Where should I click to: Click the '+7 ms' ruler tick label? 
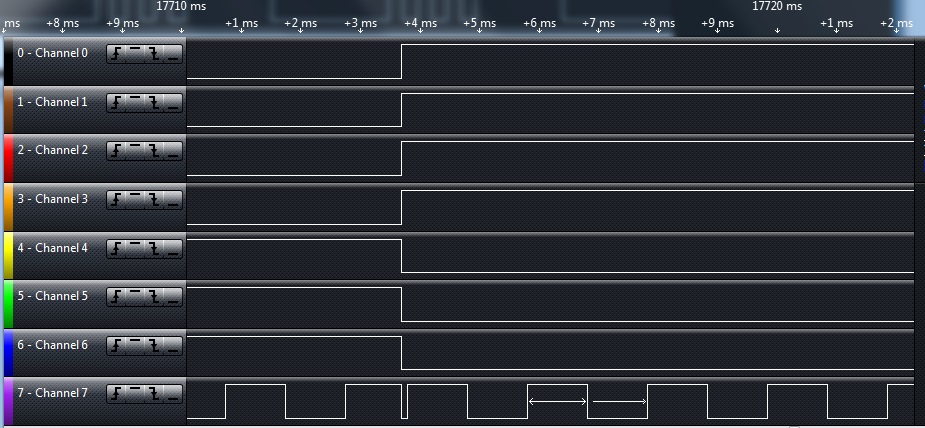pos(598,24)
